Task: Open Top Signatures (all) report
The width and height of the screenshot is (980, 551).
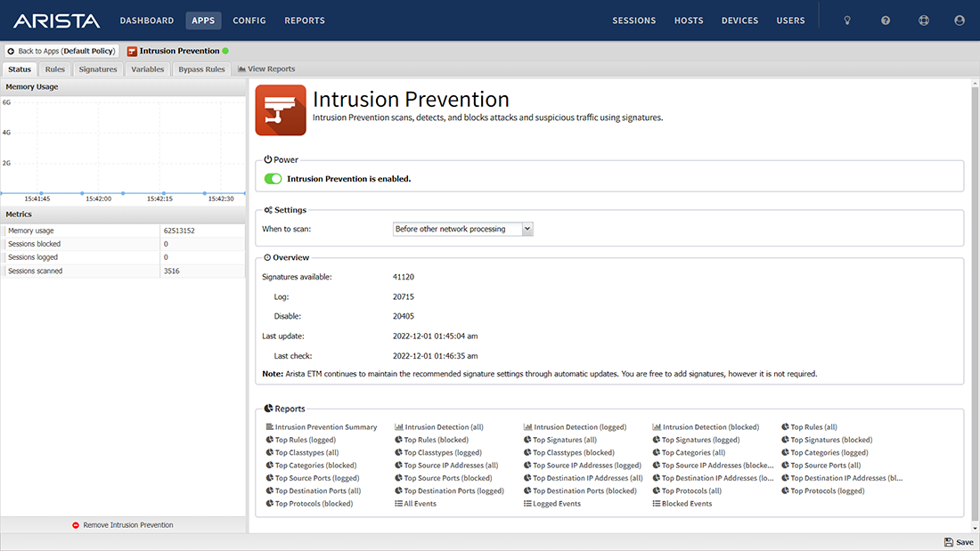Action: pos(560,440)
